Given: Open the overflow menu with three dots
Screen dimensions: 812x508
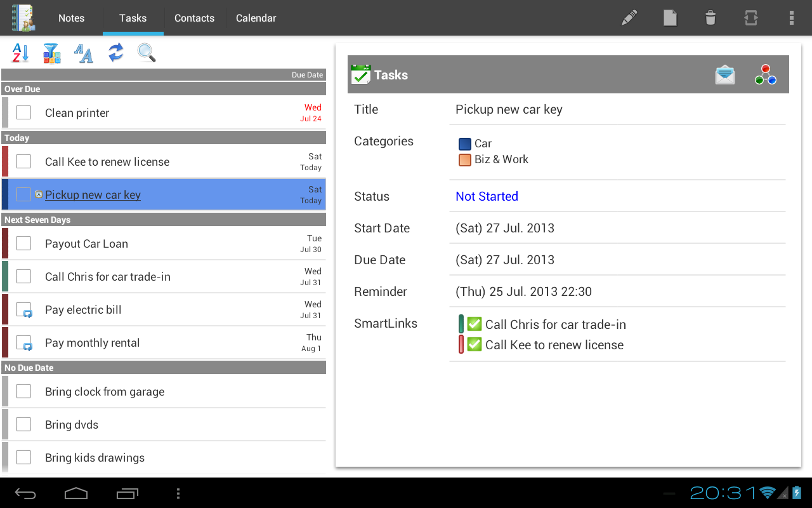Looking at the screenshot, I should (791, 18).
